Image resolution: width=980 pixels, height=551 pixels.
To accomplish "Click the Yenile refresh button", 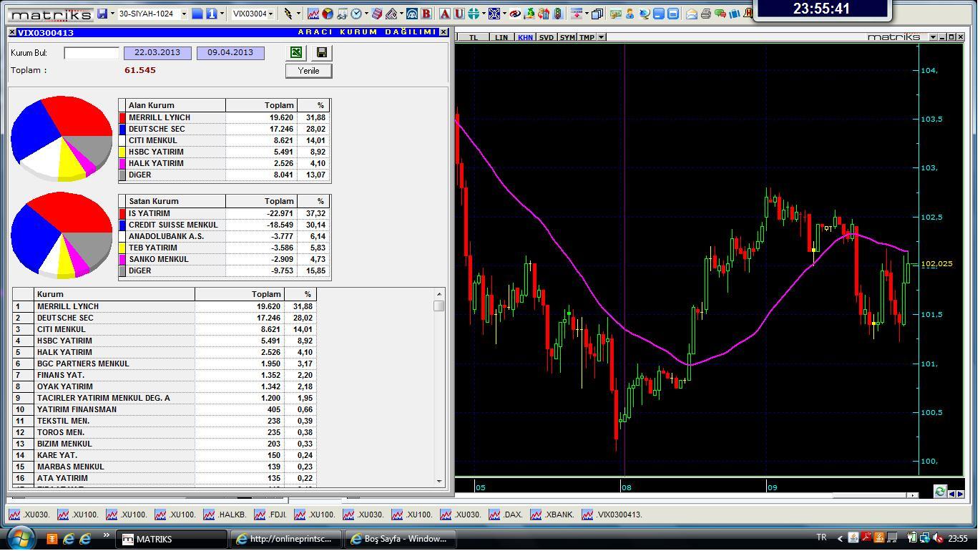I will pyautogui.click(x=308, y=70).
